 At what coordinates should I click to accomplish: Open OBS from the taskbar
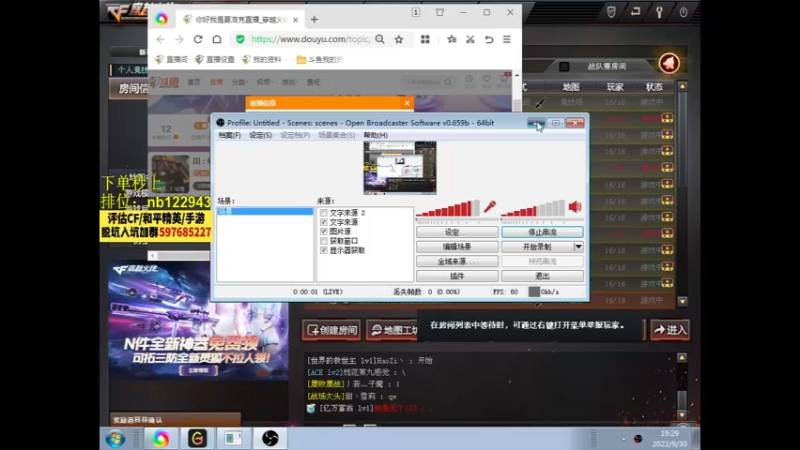coord(270,438)
